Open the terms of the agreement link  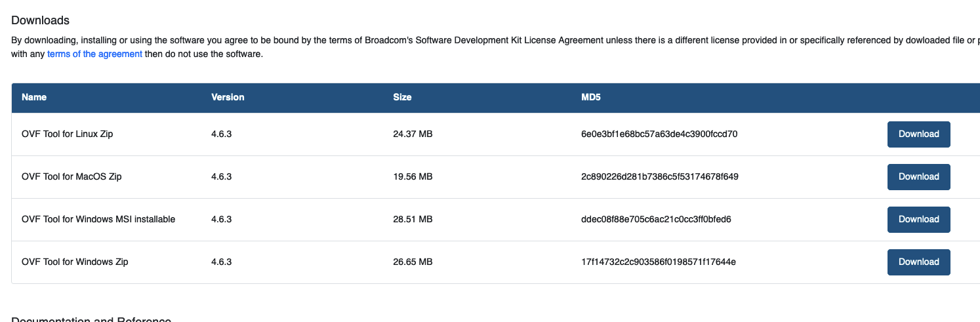[x=94, y=54]
